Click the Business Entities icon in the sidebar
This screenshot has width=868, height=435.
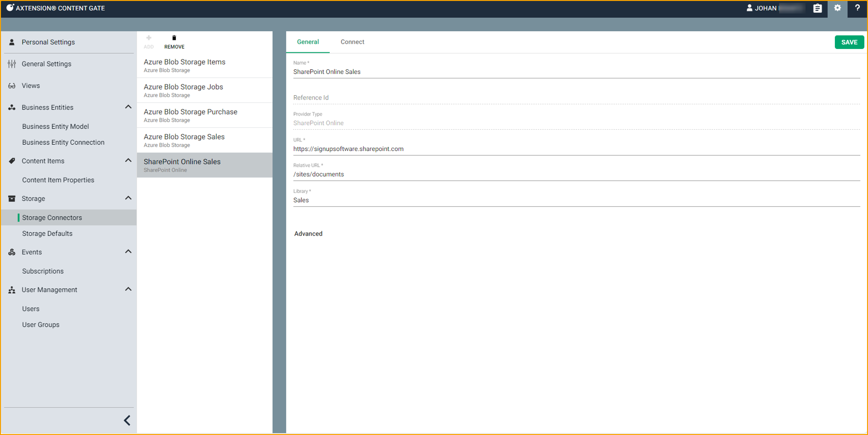(12, 108)
